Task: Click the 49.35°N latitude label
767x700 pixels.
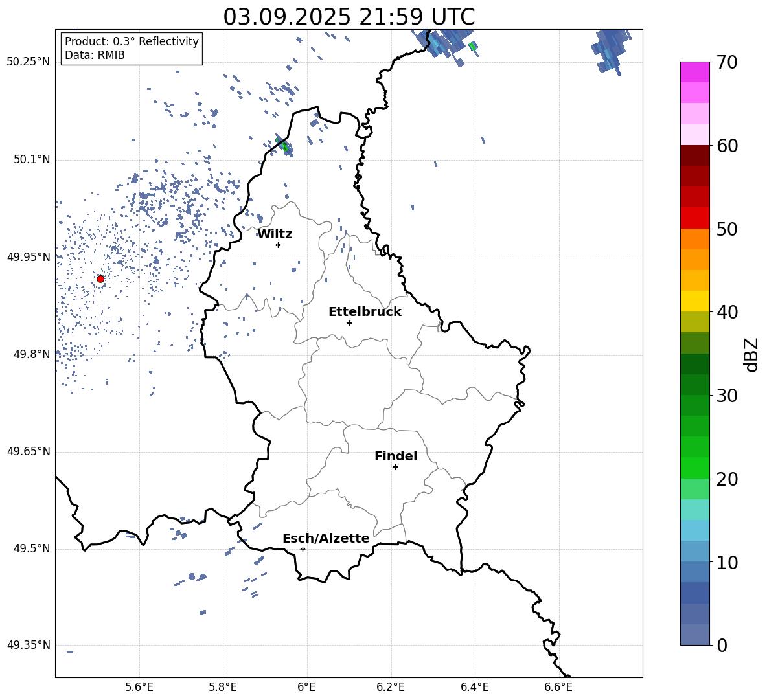Action: click(x=29, y=645)
